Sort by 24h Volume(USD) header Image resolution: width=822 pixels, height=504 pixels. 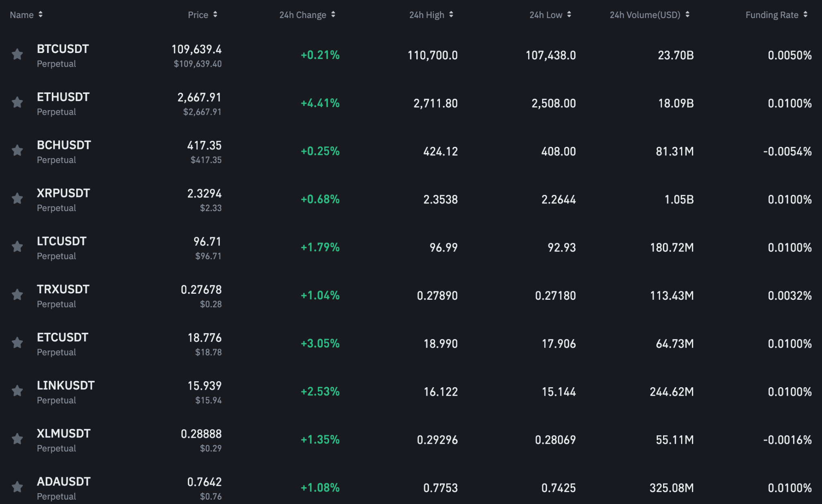tap(649, 15)
